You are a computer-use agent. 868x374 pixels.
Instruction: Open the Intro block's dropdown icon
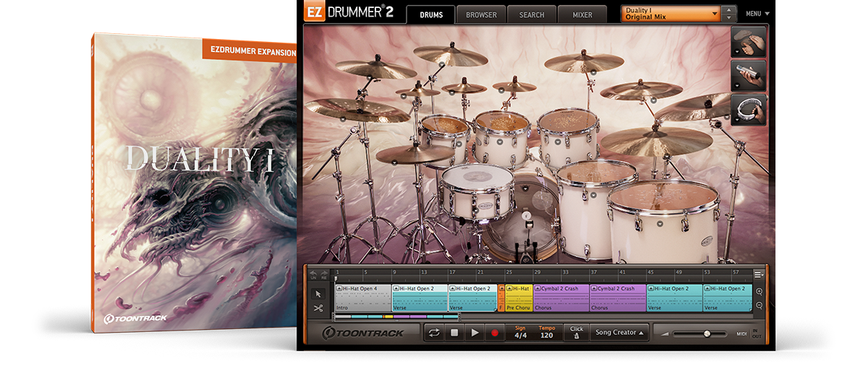click(339, 289)
